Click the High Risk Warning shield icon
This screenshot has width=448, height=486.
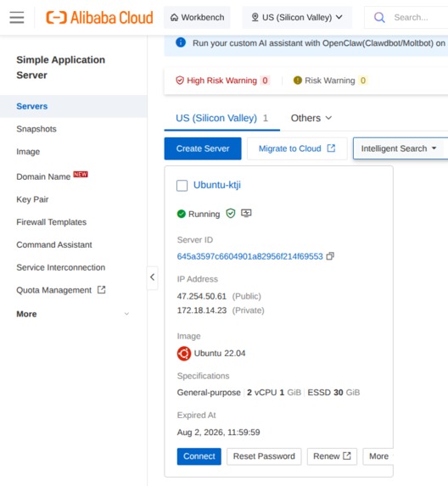click(180, 81)
